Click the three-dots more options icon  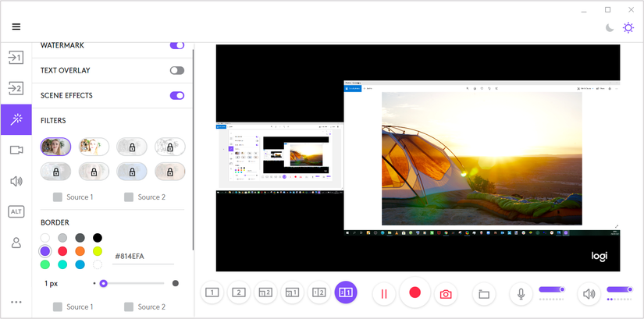(16, 302)
